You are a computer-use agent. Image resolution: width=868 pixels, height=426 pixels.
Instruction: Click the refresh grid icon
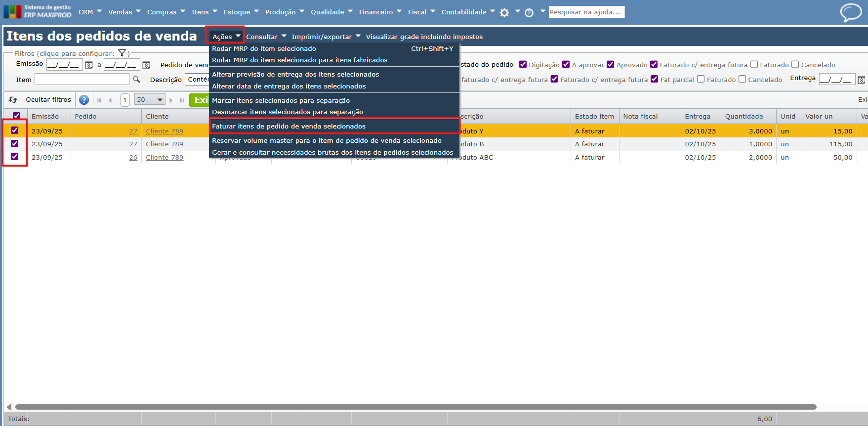click(x=13, y=100)
